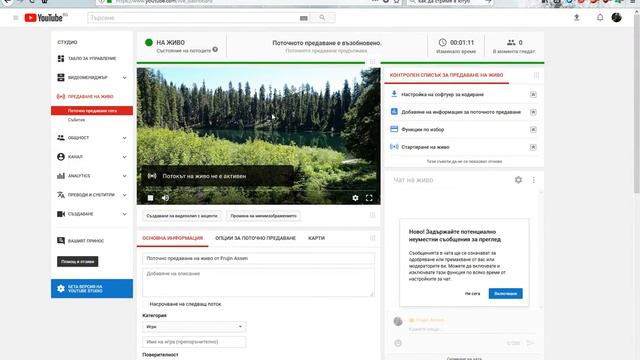This screenshot has height=360, width=640.
Task: Collapse the add stream info checklist item
Action: (x=533, y=112)
